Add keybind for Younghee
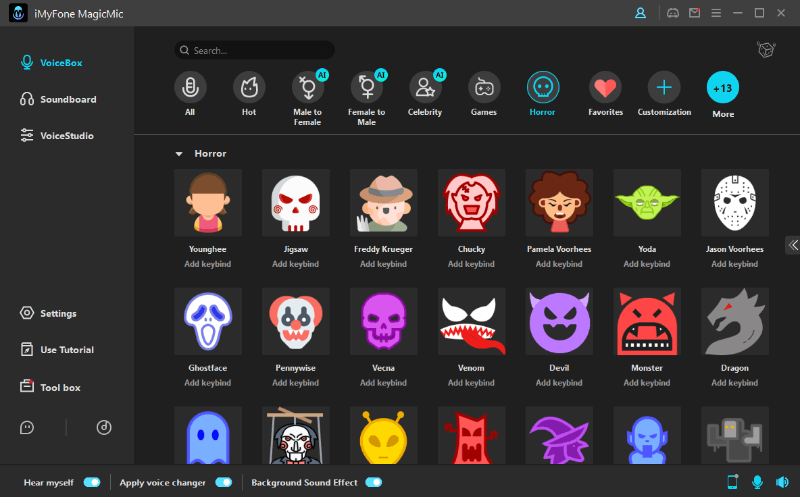Image resolution: width=800 pixels, height=497 pixels. click(x=208, y=264)
